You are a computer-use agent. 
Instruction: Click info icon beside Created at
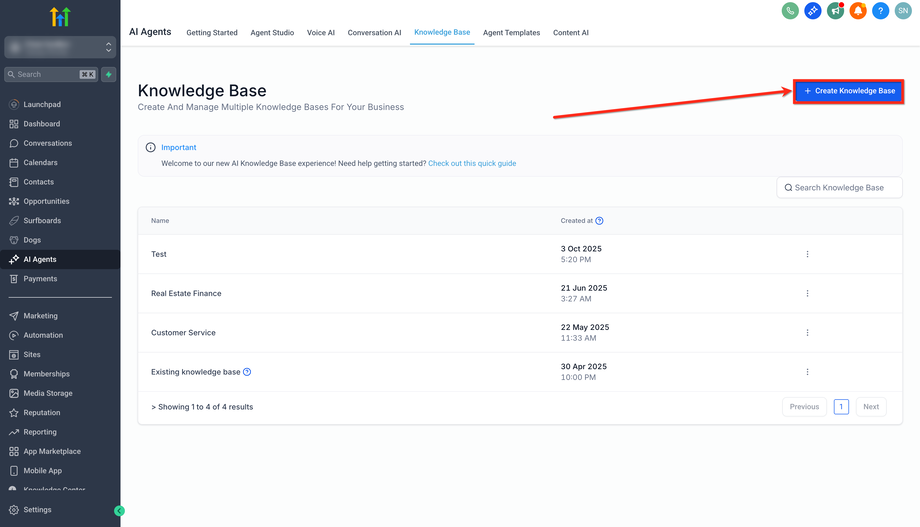(x=599, y=221)
